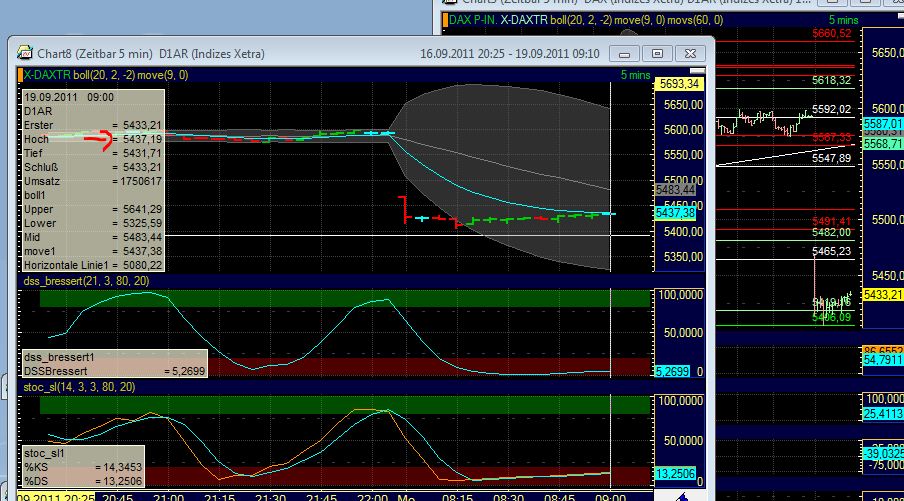The height and width of the screenshot is (501, 904).
Task: Restore down the Chart8 window
Action: pyautogui.click(x=657, y=54)
